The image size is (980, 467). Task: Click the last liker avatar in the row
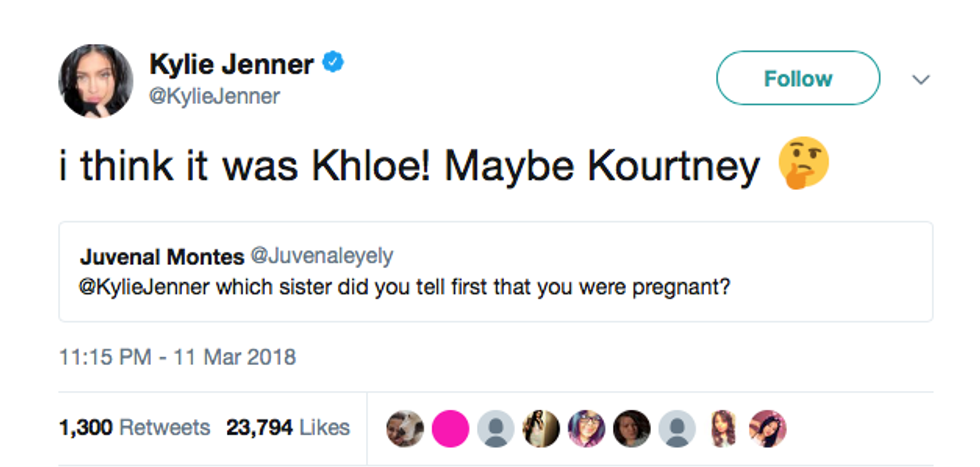click(768, 429)
